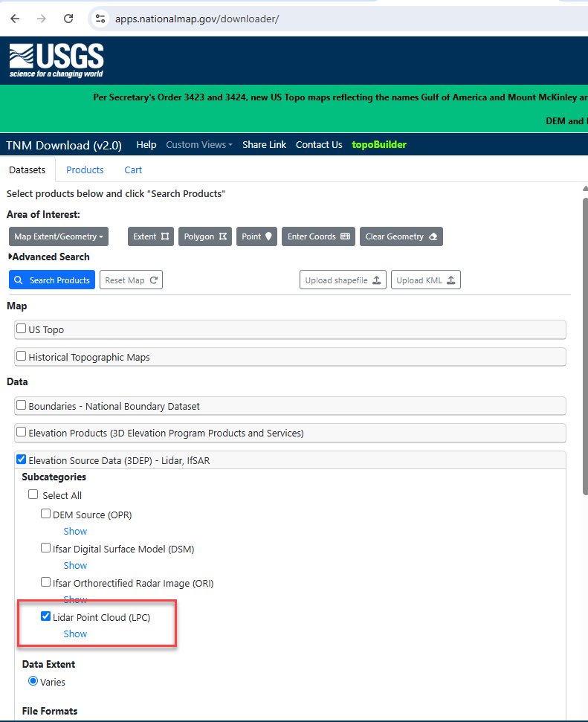Uncheck Elevation Source Data (3DEP) checkbox
Viewport: 588px width, 722px height.
point(21,459)
